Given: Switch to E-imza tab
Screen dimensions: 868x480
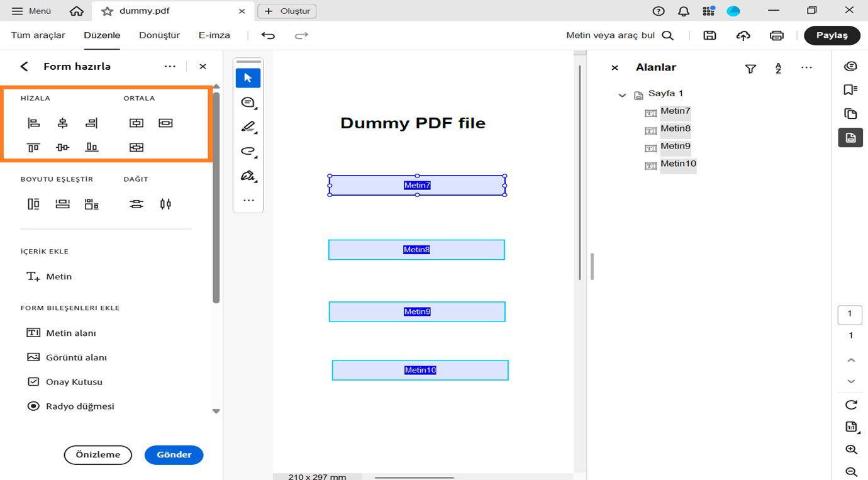Looking at the screenshot, I should pos(214,35).
